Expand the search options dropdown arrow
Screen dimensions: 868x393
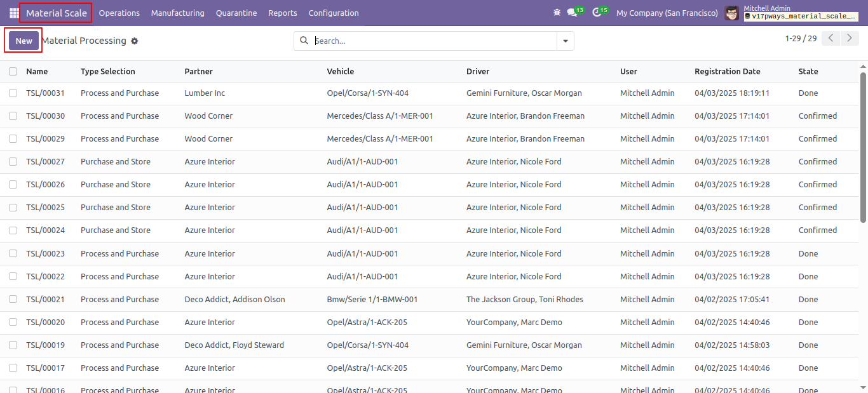click(566, 41)
